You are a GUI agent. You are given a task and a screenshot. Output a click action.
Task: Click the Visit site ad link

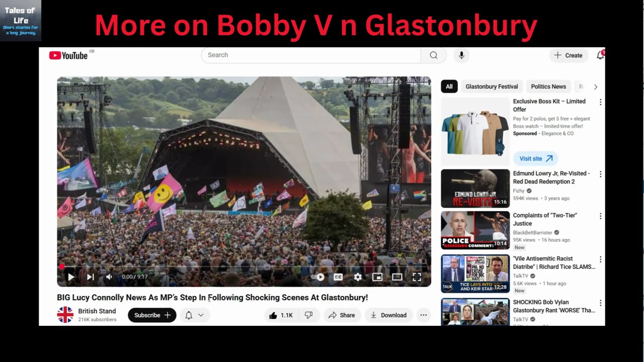click(535, 158)
